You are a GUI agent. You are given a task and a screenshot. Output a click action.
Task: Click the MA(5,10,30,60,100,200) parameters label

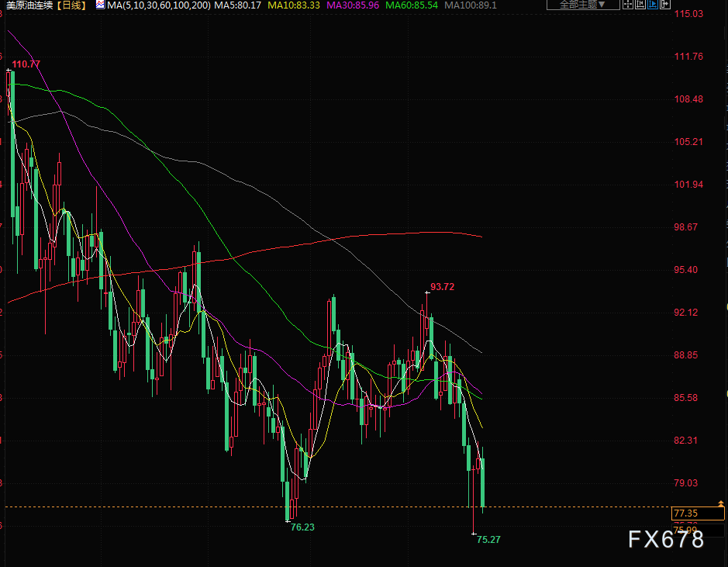[159, 5]
